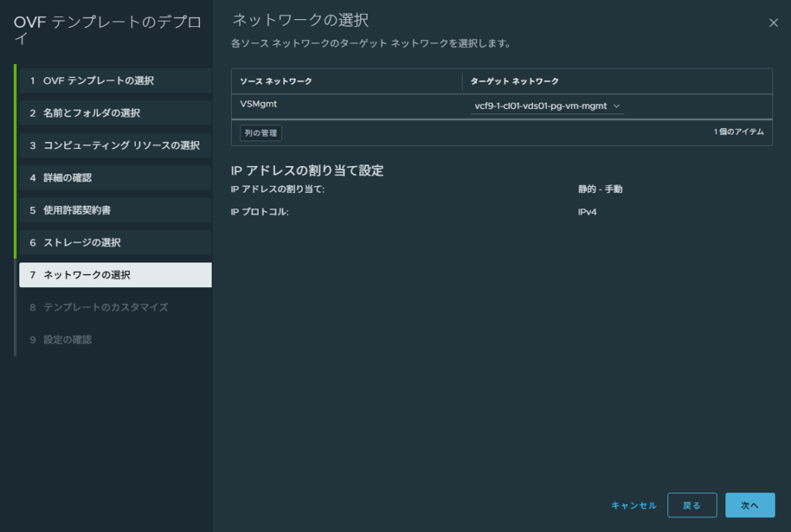Click the キャンセル link
Image resolution: width=791 pixels, height=532 pixels.
pyautogui.click(x=633, y=505)
